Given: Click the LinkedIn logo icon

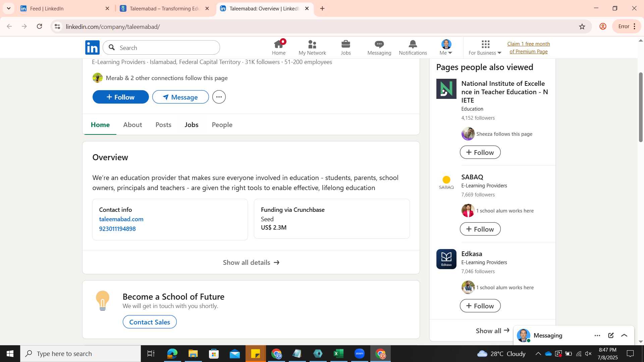Looking at the screenshot, I should [x=92, y=48].
